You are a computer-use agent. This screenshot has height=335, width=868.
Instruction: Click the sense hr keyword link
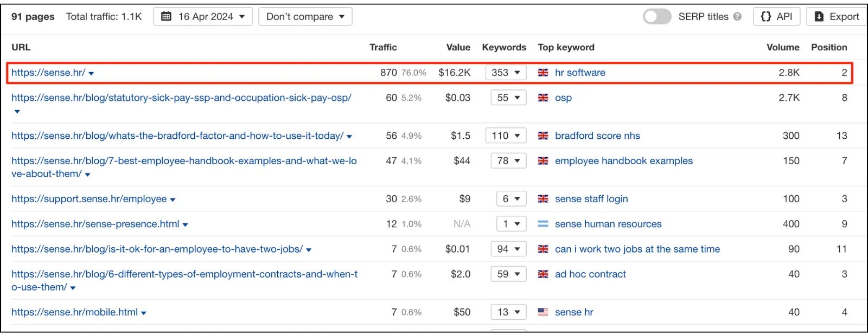(x=574, y=312)
